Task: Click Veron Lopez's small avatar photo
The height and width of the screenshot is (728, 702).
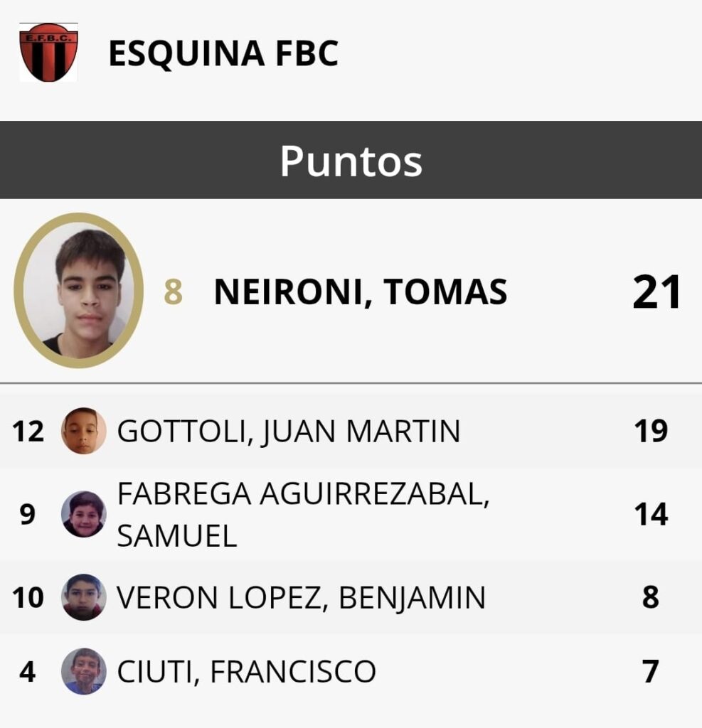Action: (84, 597)
